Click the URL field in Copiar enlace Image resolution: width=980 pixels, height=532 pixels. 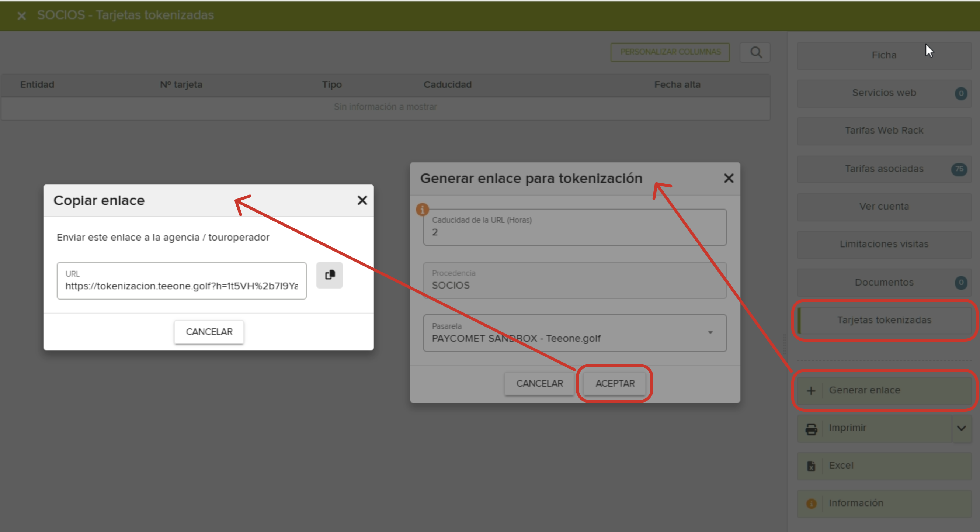coord(181,281)
